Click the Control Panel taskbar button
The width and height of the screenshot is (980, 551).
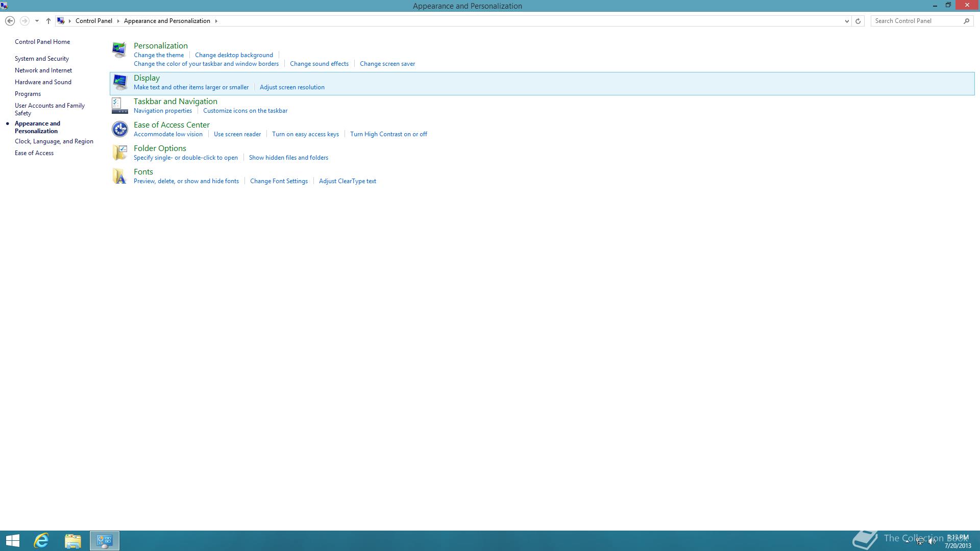coord(105,541)
